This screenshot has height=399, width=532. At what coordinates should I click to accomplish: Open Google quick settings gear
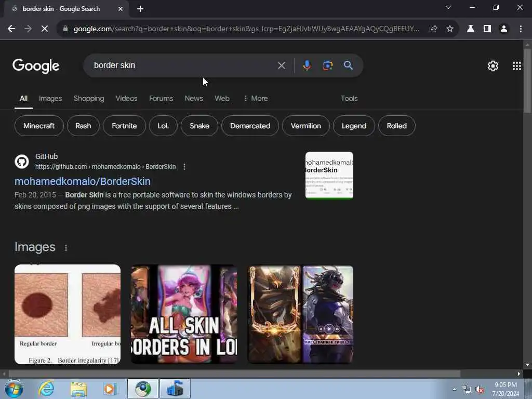(493, 66)
